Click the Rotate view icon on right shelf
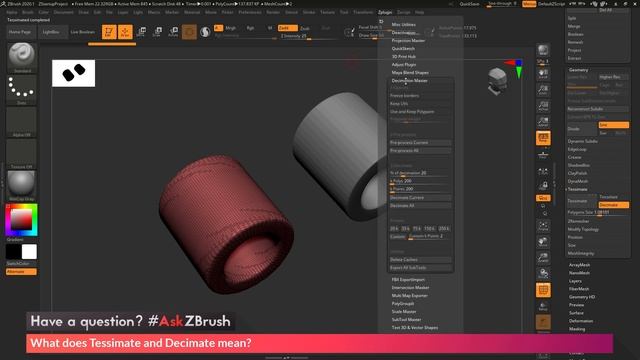 coord(543,273)
